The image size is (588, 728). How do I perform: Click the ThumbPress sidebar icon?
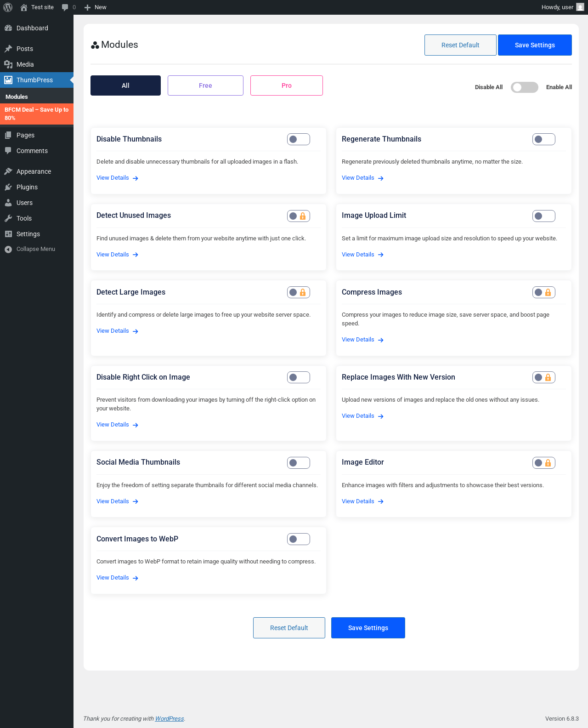8,80
